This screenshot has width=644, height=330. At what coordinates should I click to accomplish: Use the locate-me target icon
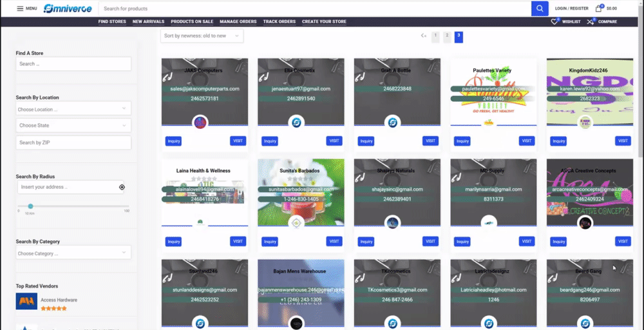pos(122,187)
